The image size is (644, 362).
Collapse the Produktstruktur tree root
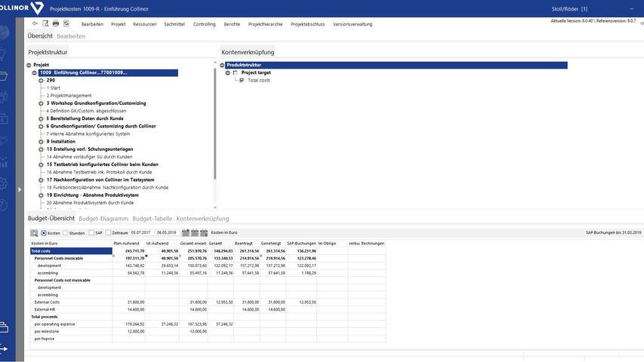(223, 66)
